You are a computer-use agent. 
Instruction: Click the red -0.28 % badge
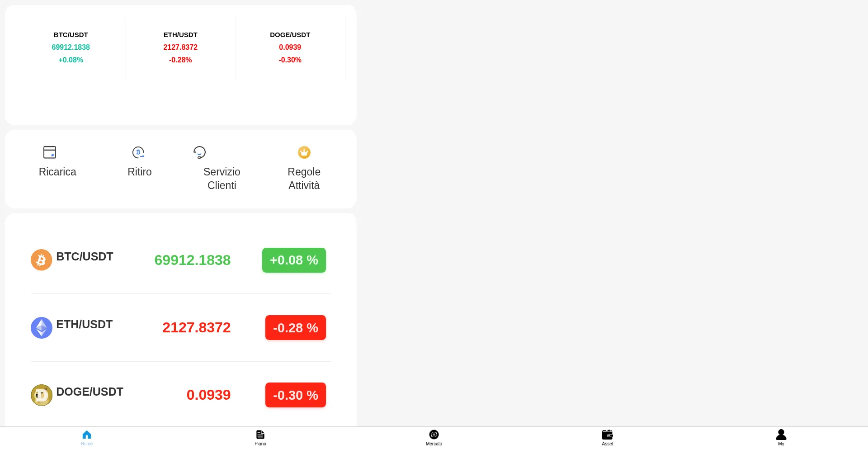click(x=296, y=328)
